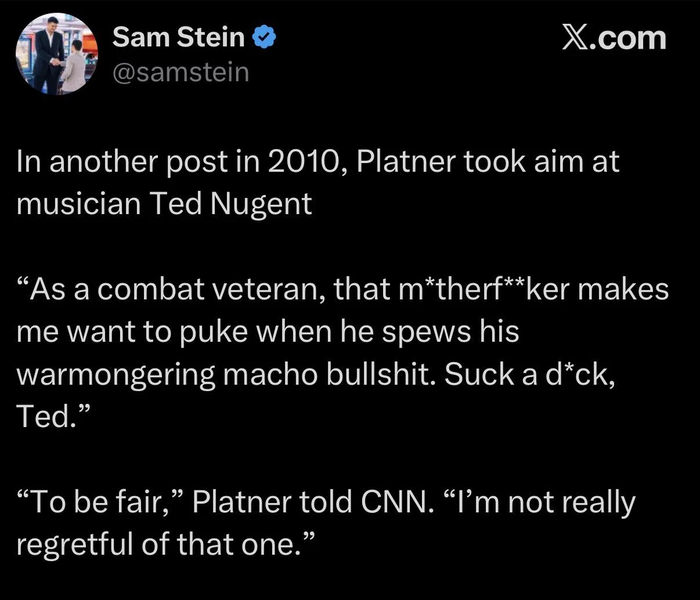The width and height of the screenshot is (700, 600).
Task: Click the phrase "regretful of that one."
Action: 165,544
